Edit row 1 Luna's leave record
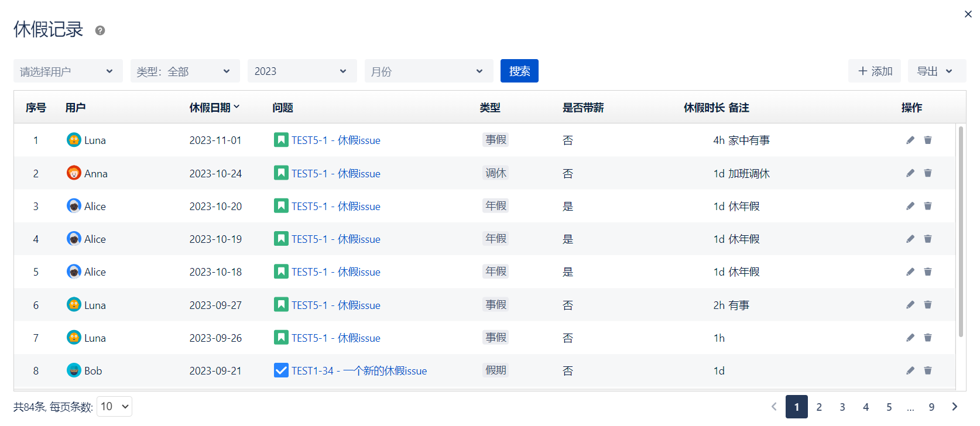 pyautogui.click(x=910, y=140)
